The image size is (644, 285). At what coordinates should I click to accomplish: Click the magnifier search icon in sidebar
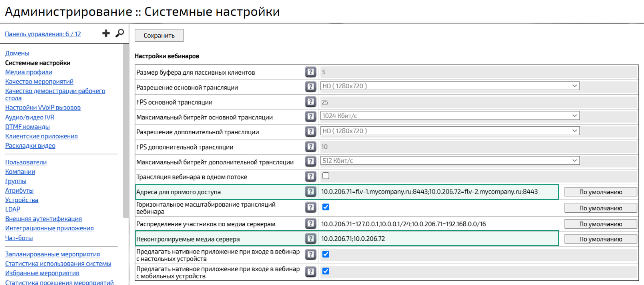coord(120,33)
